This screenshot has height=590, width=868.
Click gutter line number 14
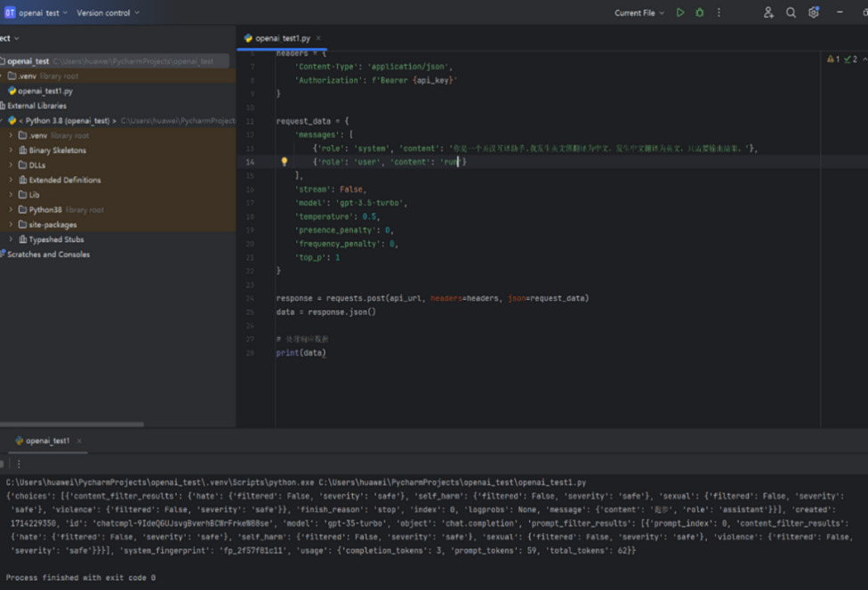pyautogui.click(x=250, y=162)
